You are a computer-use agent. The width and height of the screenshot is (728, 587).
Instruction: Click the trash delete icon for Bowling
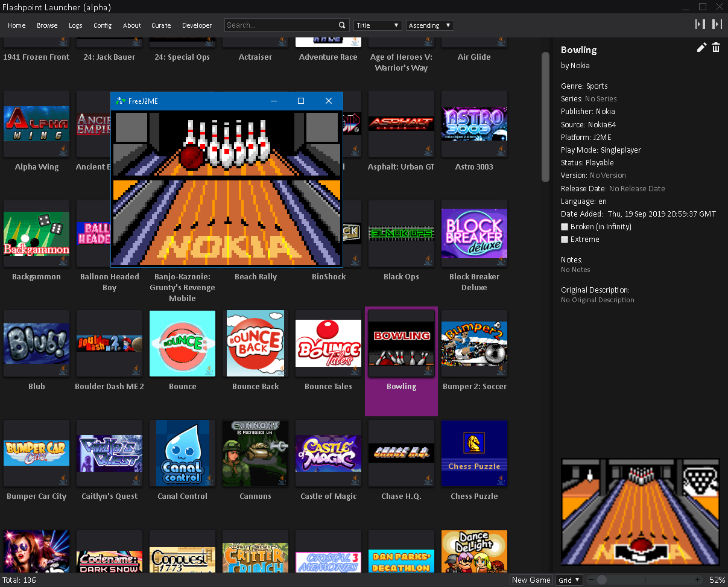tap(716, 48)
